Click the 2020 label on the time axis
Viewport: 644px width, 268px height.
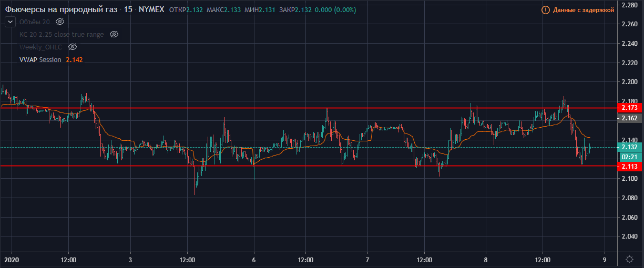pos(12,260)
